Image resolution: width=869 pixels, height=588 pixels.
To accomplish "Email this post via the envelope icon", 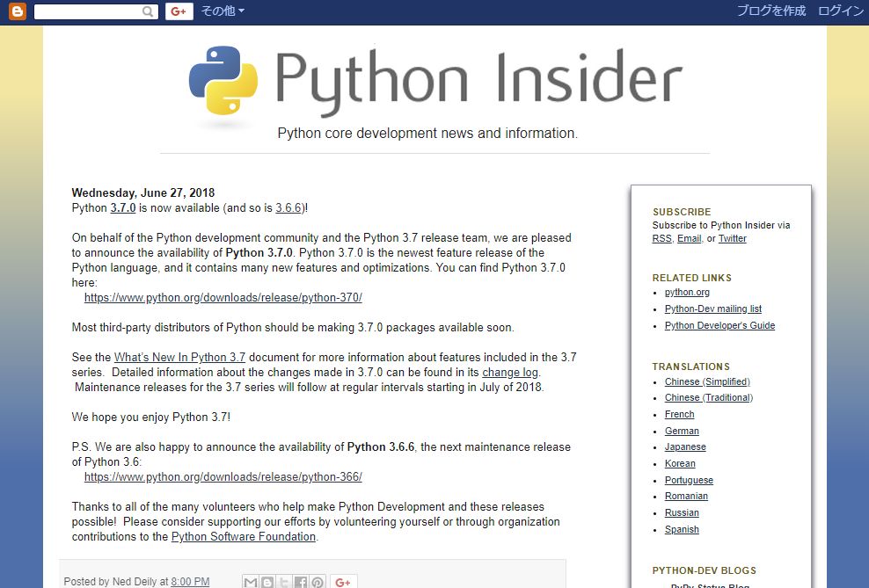I will (251, 581).
